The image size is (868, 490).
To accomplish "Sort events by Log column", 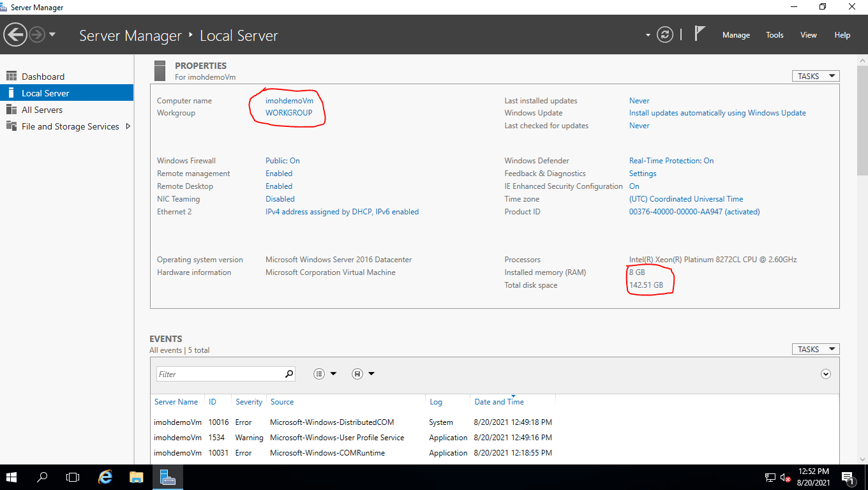I will (x=436, y=402).
